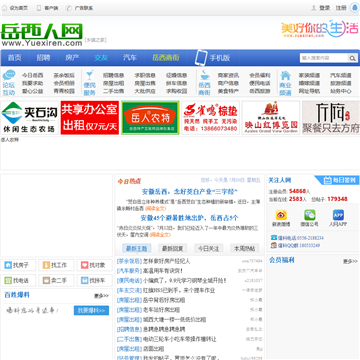Viewport: 360px width, 360px height.
Task: Open post 急聘急聘急聘急聘
Action: [164, 329]
